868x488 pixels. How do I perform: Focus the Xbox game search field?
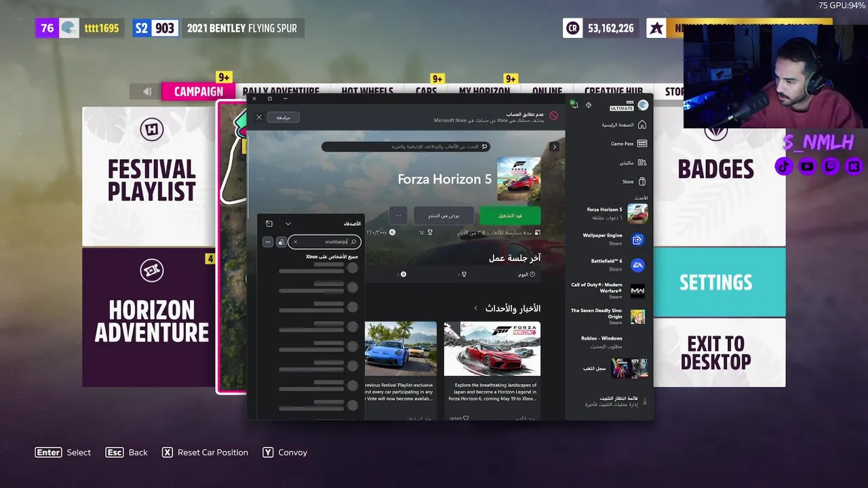tap(406, 146)
